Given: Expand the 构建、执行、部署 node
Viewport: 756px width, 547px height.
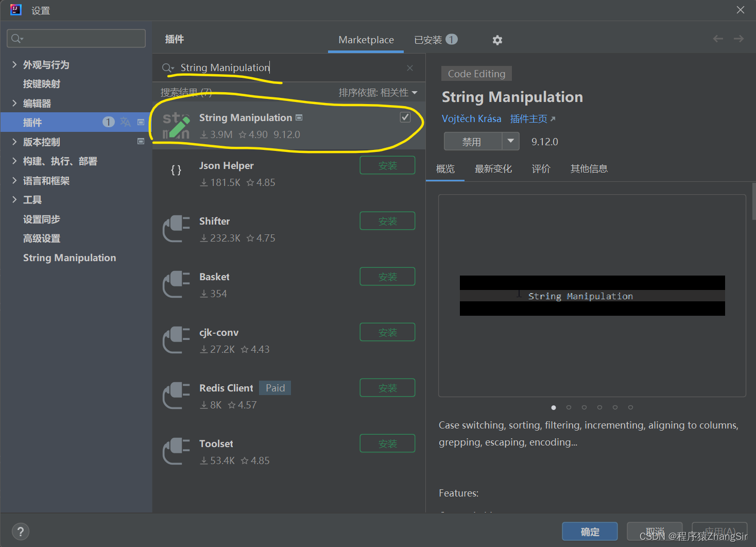Looking at the screenshot, I should (14, 161).
